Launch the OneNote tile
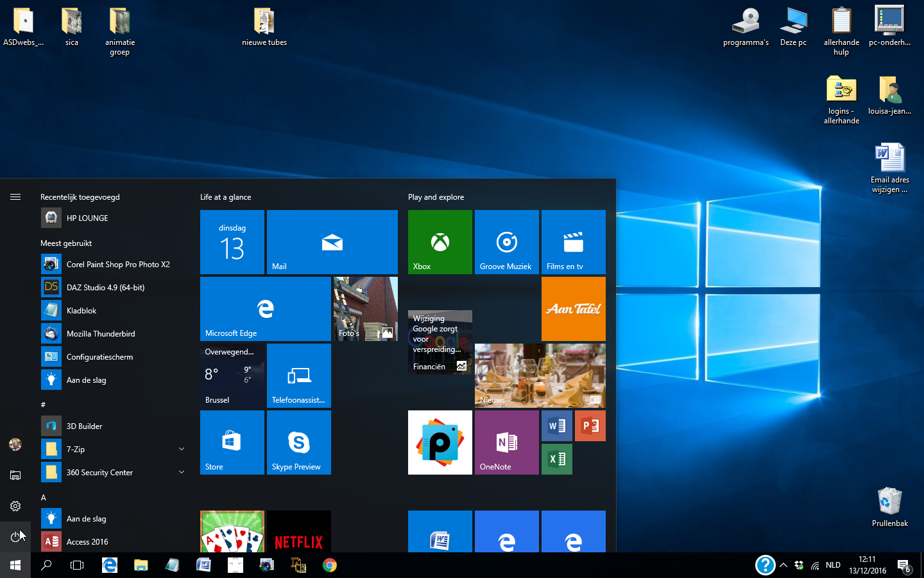924x578 pixels. [506, 442]
